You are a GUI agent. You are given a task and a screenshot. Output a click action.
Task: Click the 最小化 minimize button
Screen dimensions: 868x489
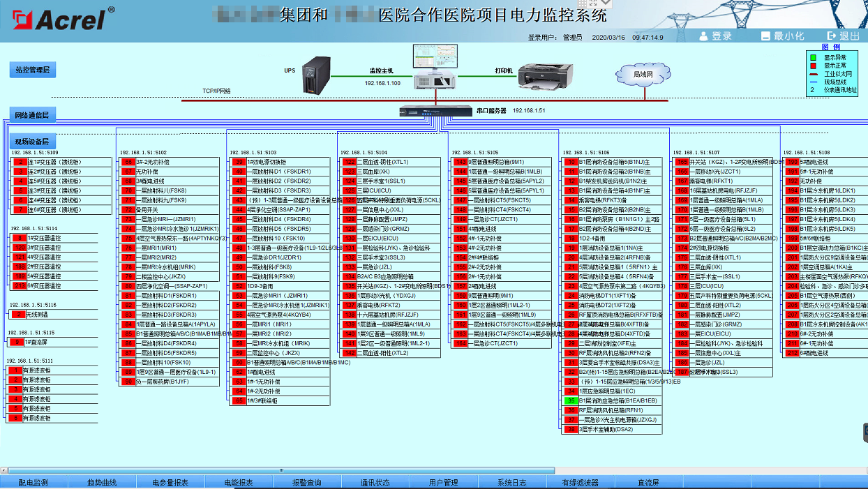point(781,36)
